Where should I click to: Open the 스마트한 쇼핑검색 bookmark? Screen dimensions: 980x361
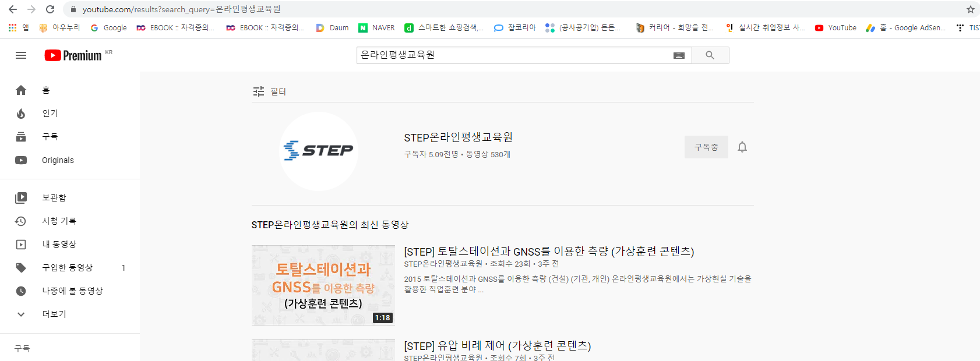[x=444, y=27]
